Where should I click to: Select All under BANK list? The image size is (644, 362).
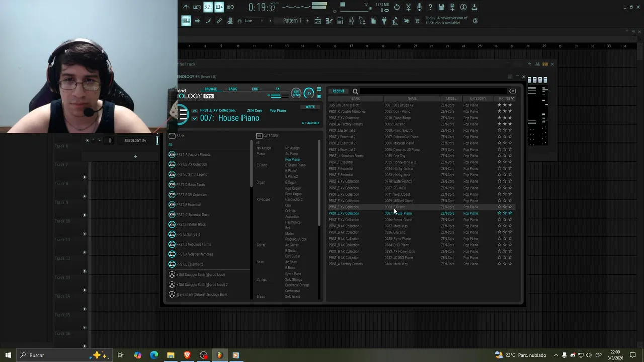[x=170, y=145]
